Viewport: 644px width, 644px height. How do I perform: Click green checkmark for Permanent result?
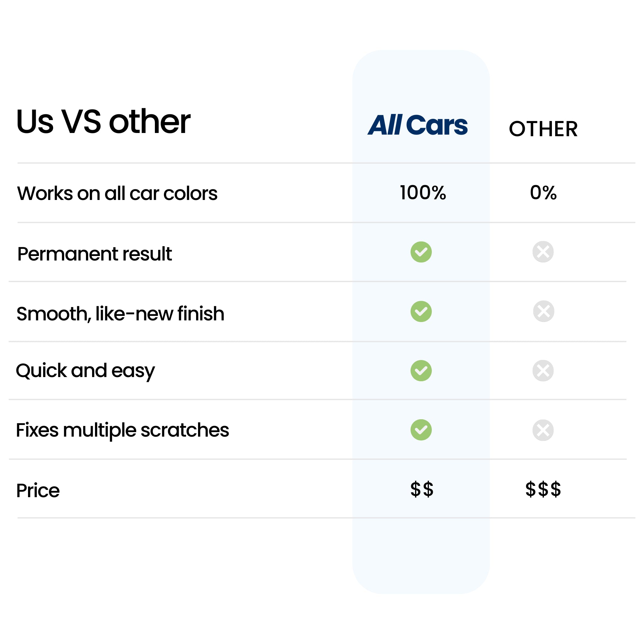421,252
